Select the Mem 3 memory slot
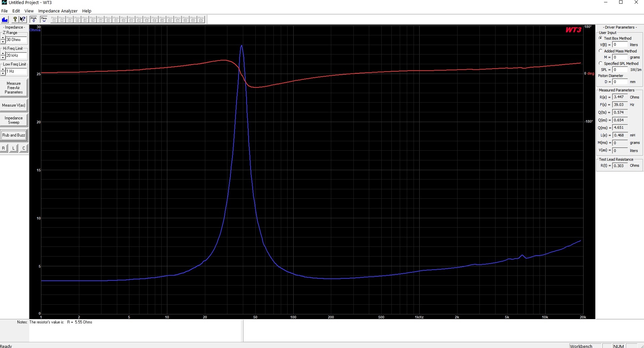Screen dimensions: 644x348 tap(70, 19)
